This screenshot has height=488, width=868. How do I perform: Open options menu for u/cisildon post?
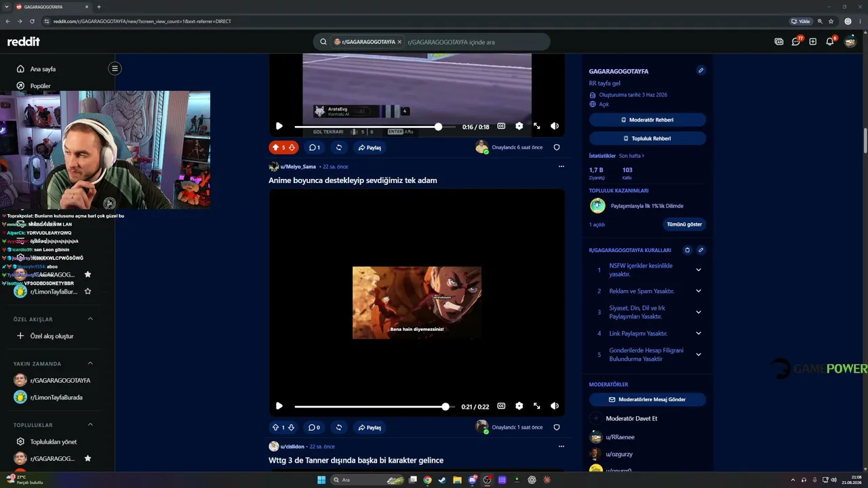pos(561,446)
